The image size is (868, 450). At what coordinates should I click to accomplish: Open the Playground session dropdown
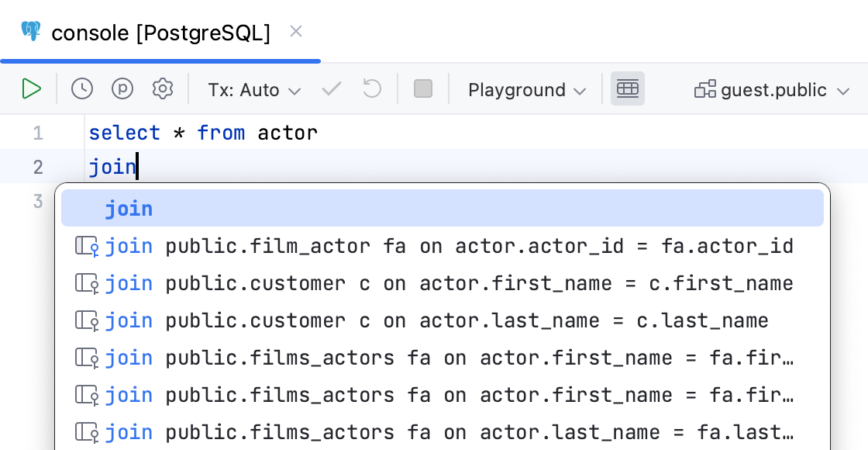[525, 88]
